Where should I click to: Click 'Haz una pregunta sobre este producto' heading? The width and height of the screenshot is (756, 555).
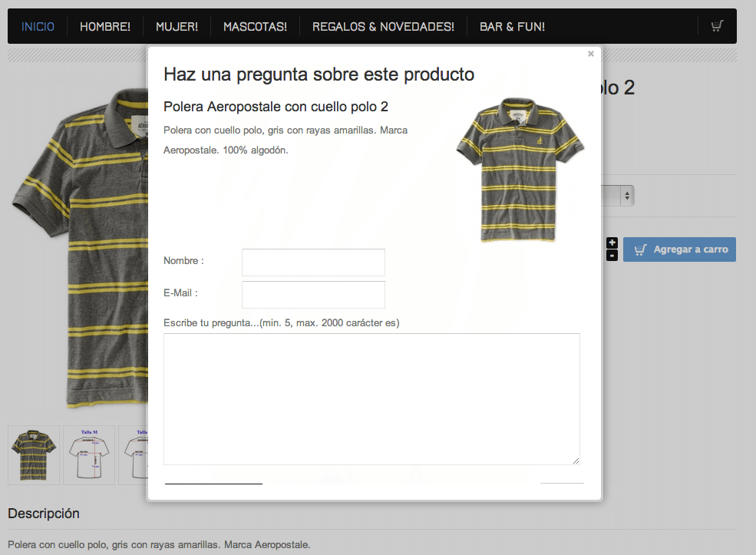point(319,74)
